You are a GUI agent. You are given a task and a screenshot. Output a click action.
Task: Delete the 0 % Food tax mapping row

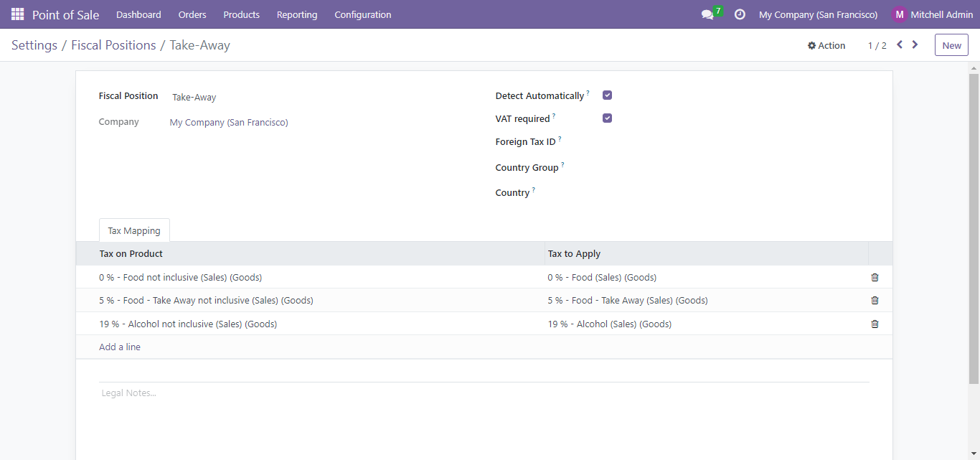coord(875,277)
